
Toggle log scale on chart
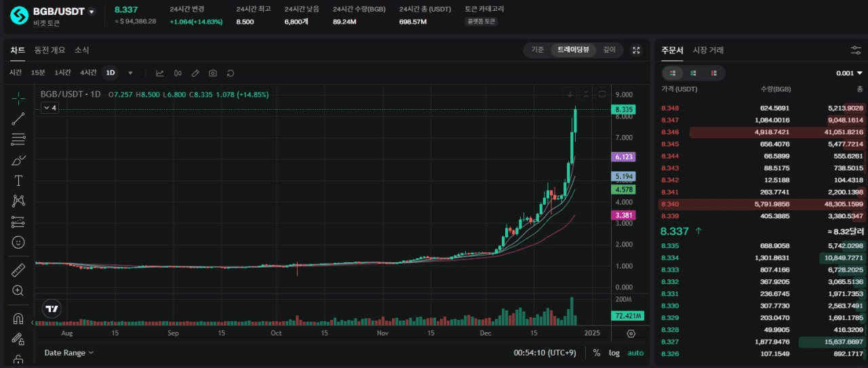tap(614, 352)
